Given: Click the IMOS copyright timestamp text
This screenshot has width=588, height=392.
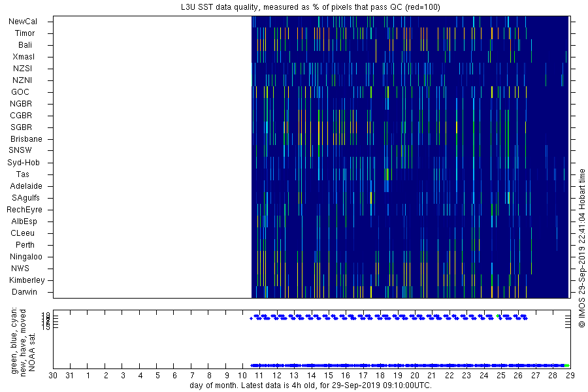Looking at the screenshot, I should (x=582, y=248).
